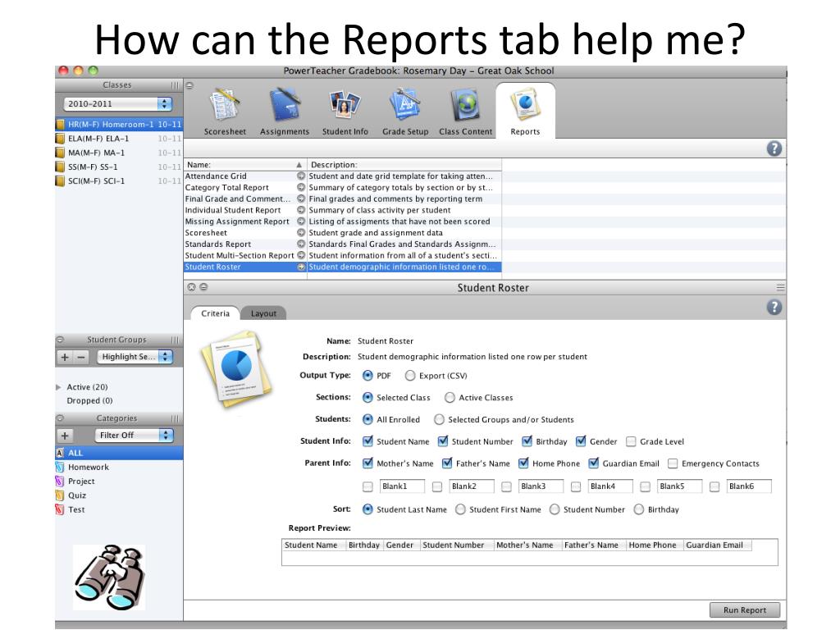
Task: Tick the checkbox beside Blank1
Action: pyautogui.click(x=367, y=486)
